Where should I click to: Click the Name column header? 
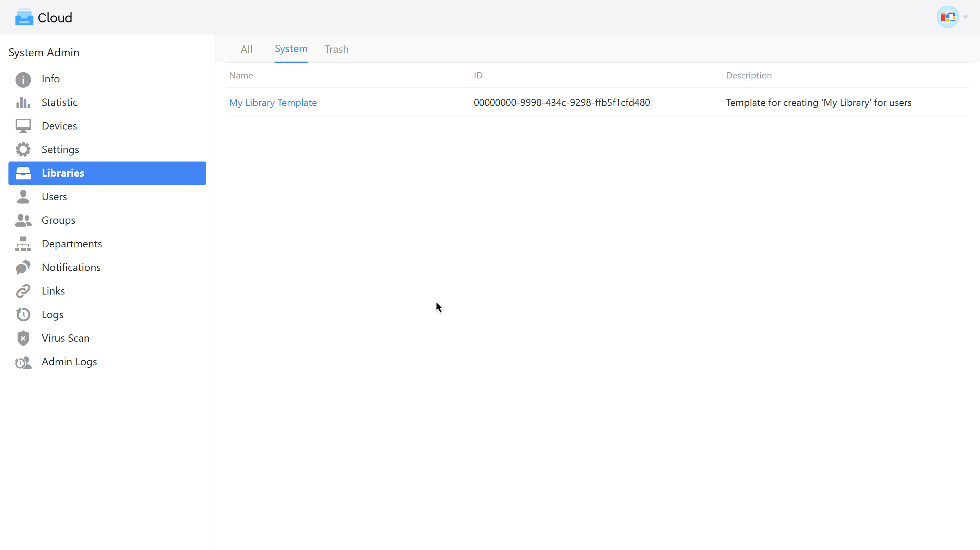pos(241,75)
